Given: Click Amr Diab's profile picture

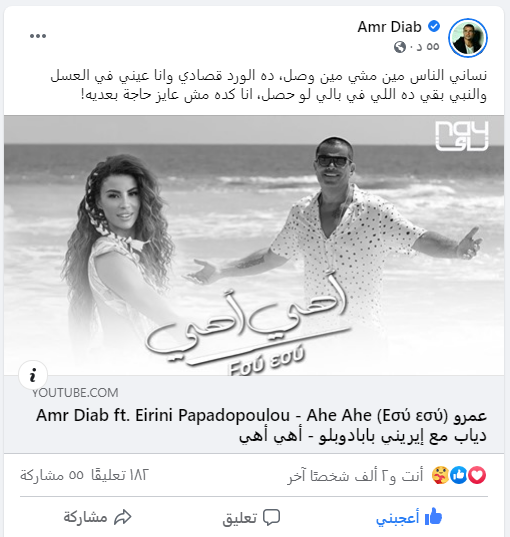Looking at the screenshot, I should pyautogui.click(x=468, y=38).
